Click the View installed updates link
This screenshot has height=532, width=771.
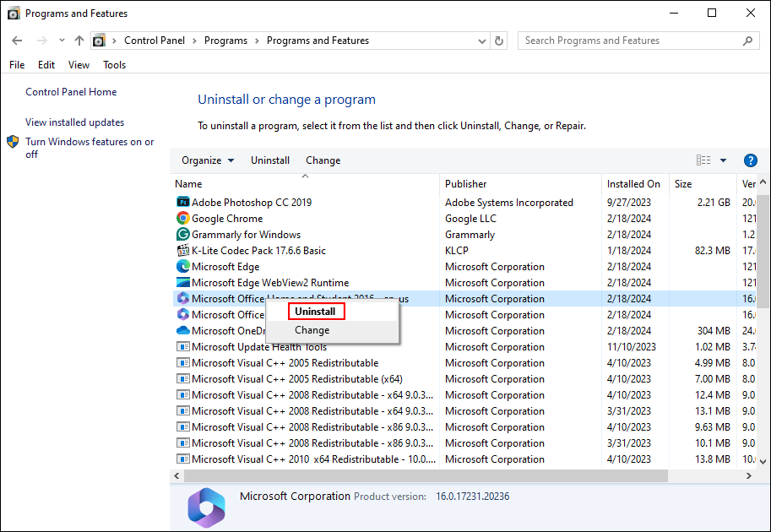coord(75,122)
